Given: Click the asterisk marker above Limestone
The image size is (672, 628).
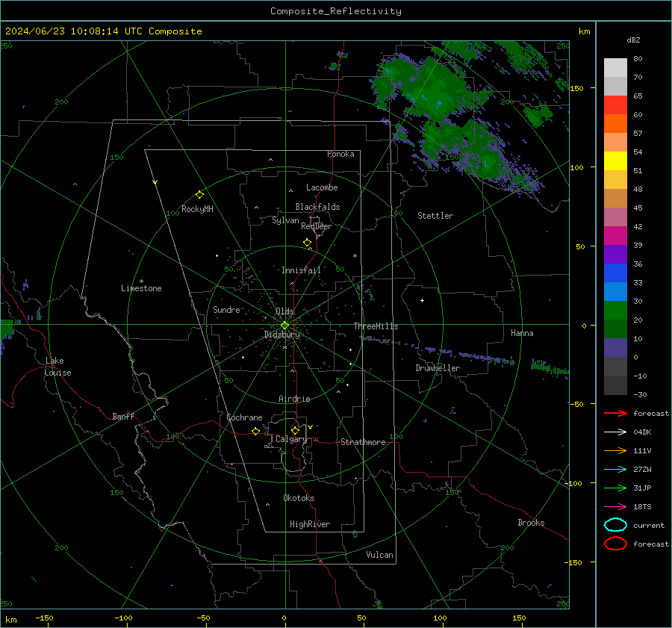Looking at the screenshot, I should tap(141, 282).
